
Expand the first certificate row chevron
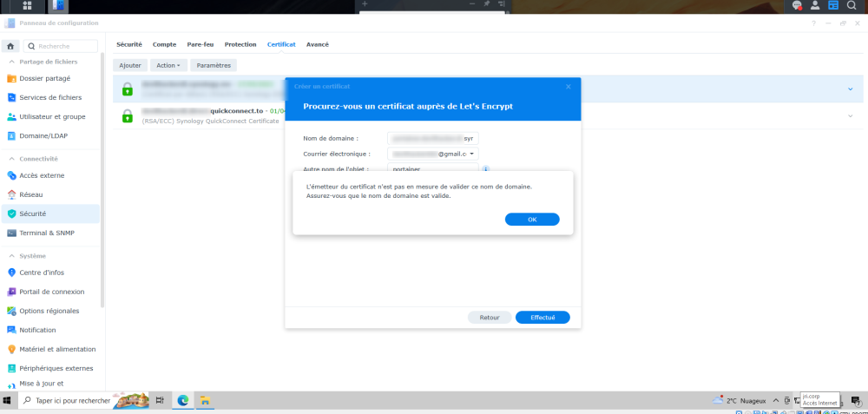[851, 89]
